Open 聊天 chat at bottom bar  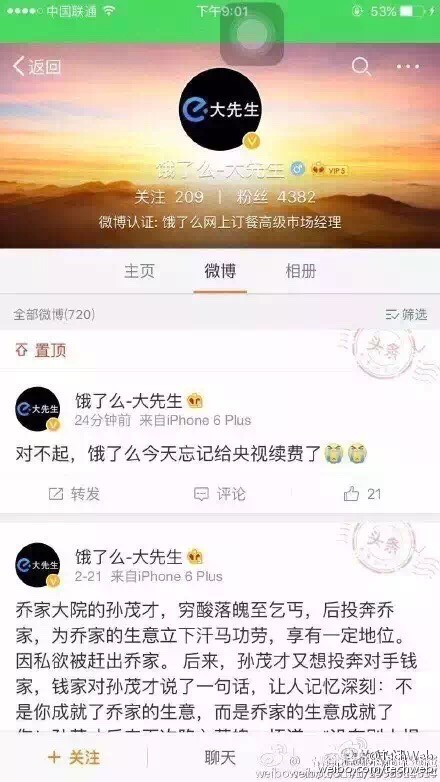(220, 758)
